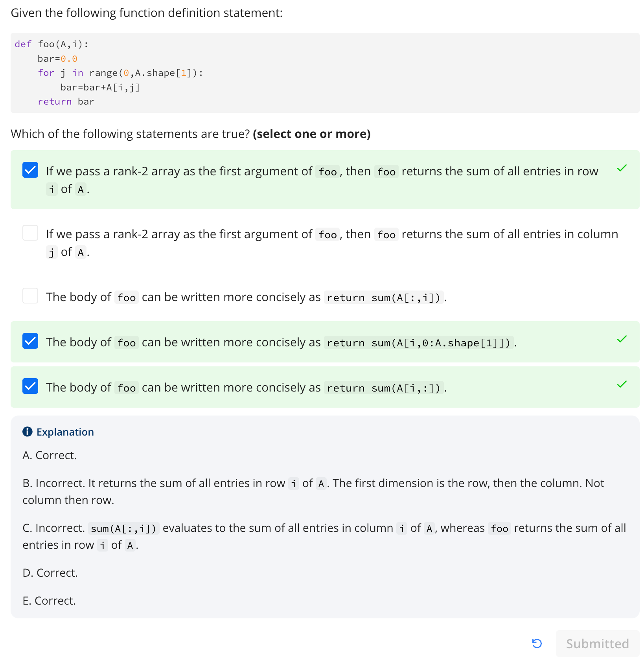Image resolution: width=644 pixels, height=662 pixels.
Task: Click green checkmark beside A.shape[1] option
Action: [622, 339]
